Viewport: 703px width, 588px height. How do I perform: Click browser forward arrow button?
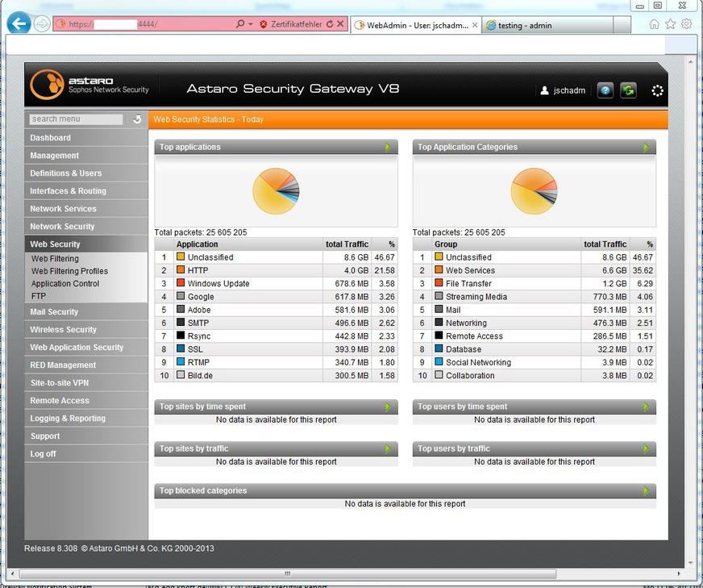pos(42,23)
